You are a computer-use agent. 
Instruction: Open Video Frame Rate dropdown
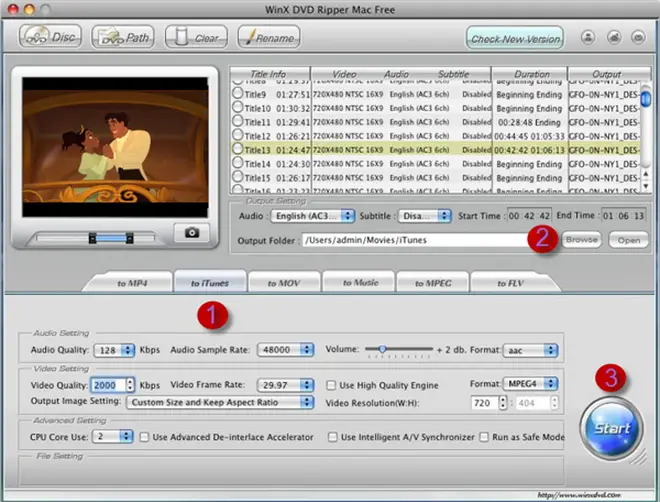(x=285, y=385)
